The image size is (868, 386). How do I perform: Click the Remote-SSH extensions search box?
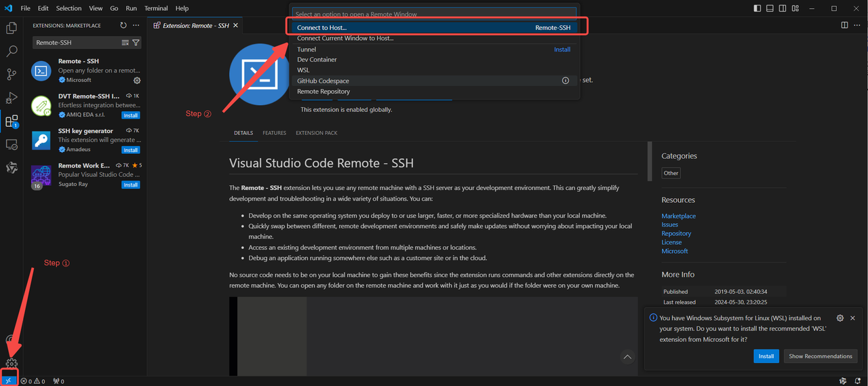[76, 43]
